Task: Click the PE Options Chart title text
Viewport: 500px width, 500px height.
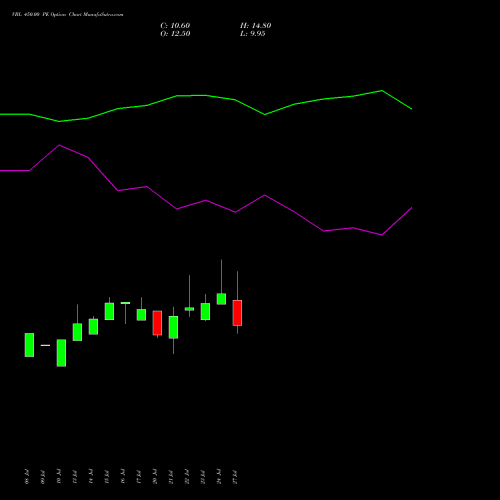Action: pyautogui.click(x=67, y=14)
